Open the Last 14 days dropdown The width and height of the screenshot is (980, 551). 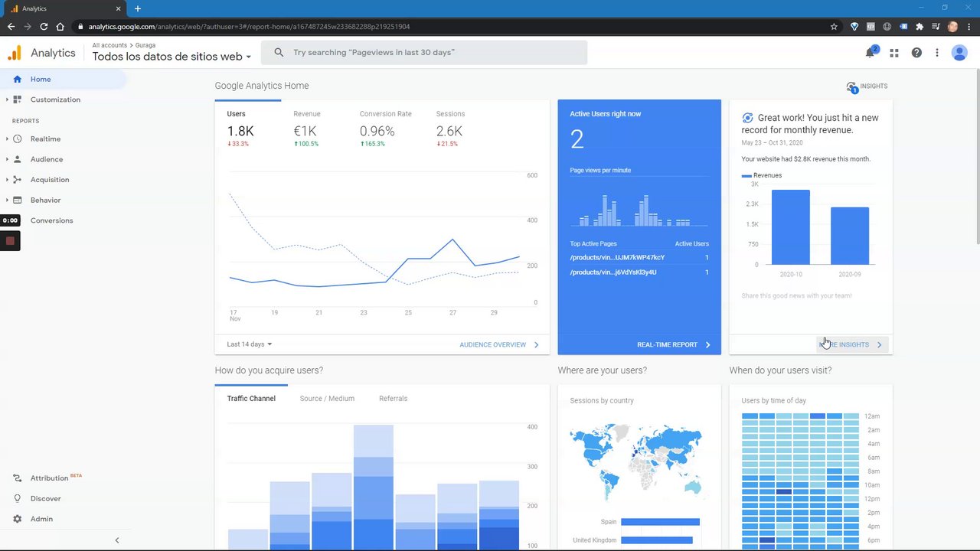click(250, 344)
